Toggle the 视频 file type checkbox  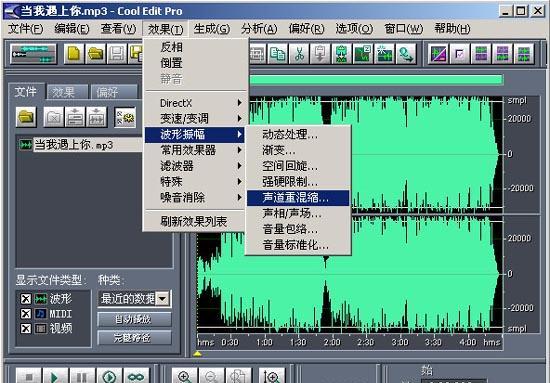pyautogui.click(x=26, y=329)
